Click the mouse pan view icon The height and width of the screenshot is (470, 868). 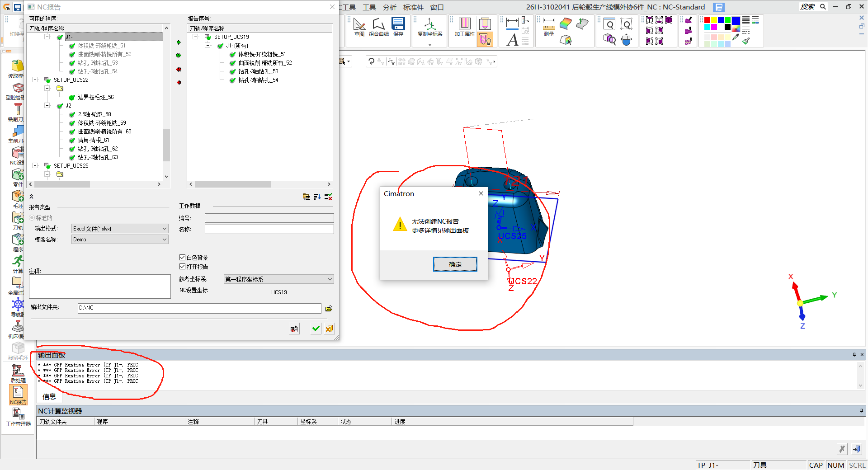[626, 40]
